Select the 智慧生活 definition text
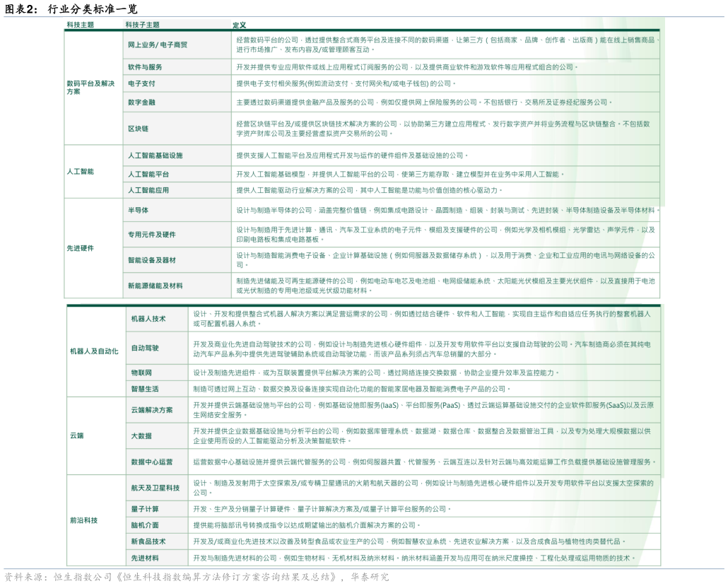 tap(352, 389)
